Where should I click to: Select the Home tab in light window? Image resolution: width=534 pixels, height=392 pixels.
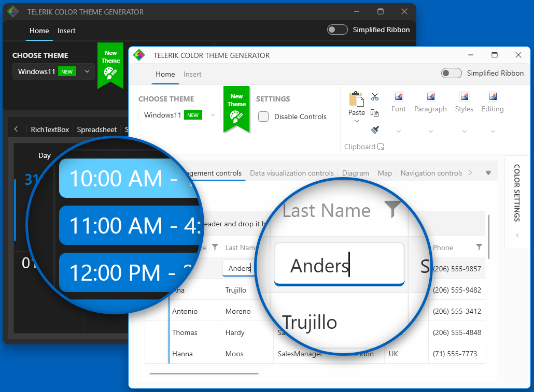point(165,74)
